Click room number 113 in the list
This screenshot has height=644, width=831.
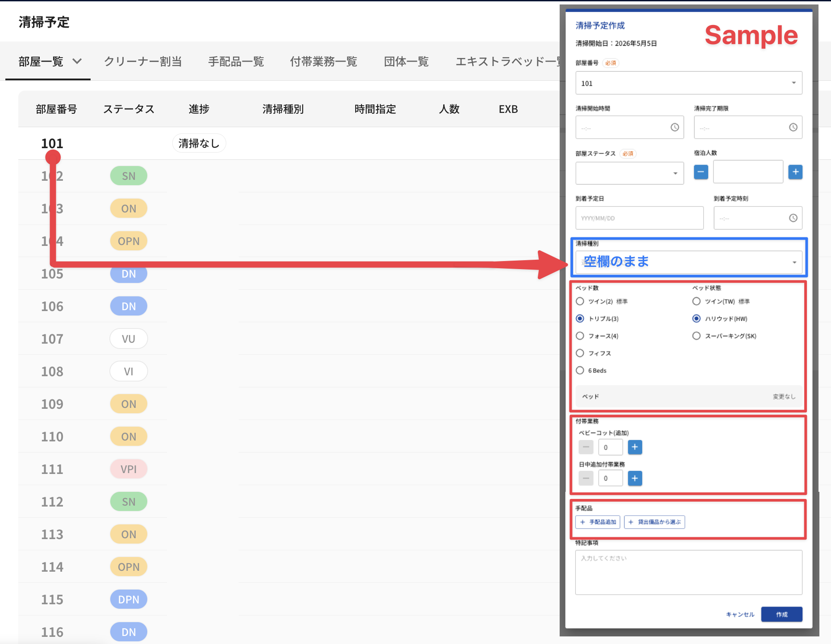pyautogui.click(x=52, y=534)
